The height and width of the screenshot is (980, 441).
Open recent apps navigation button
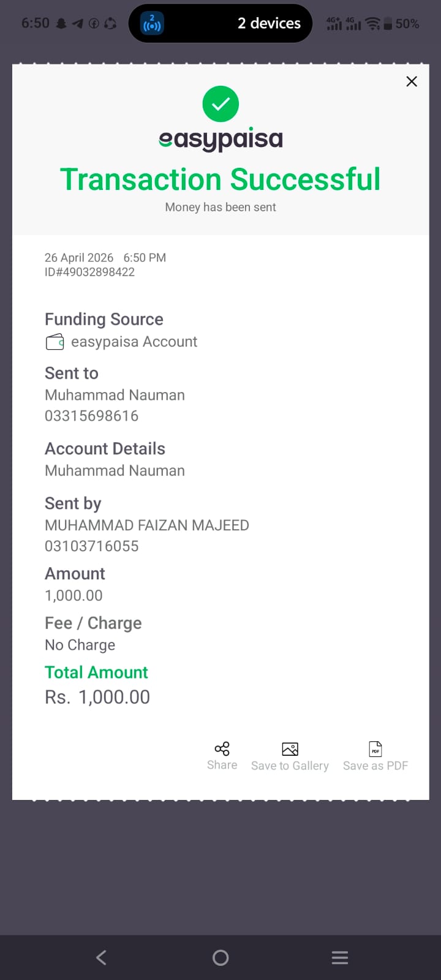tap(340, 957)
